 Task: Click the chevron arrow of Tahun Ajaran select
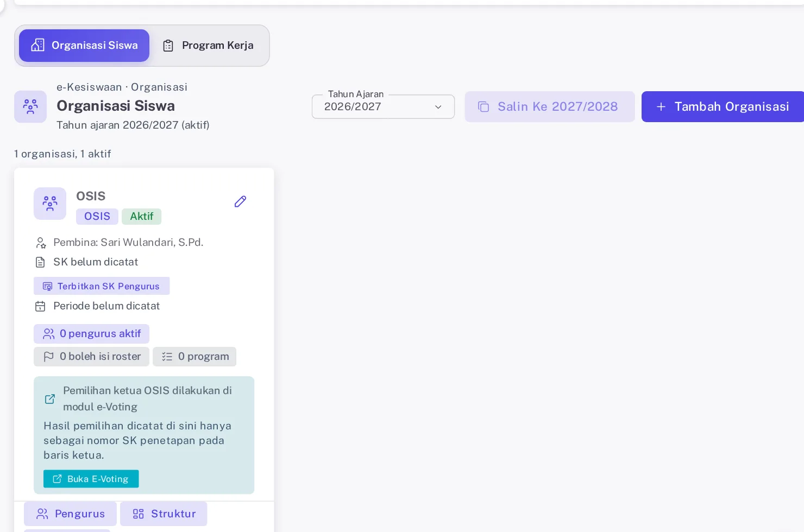coord(438,107)
